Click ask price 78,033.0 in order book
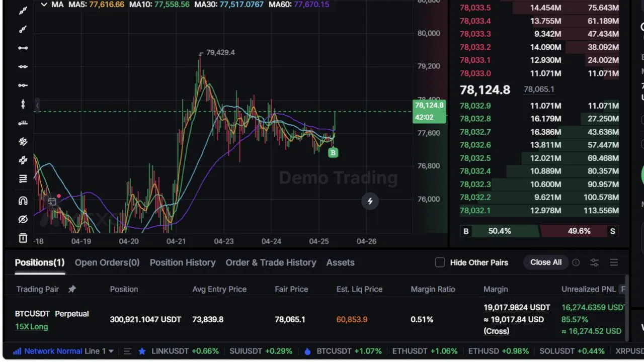 [475, 73]
